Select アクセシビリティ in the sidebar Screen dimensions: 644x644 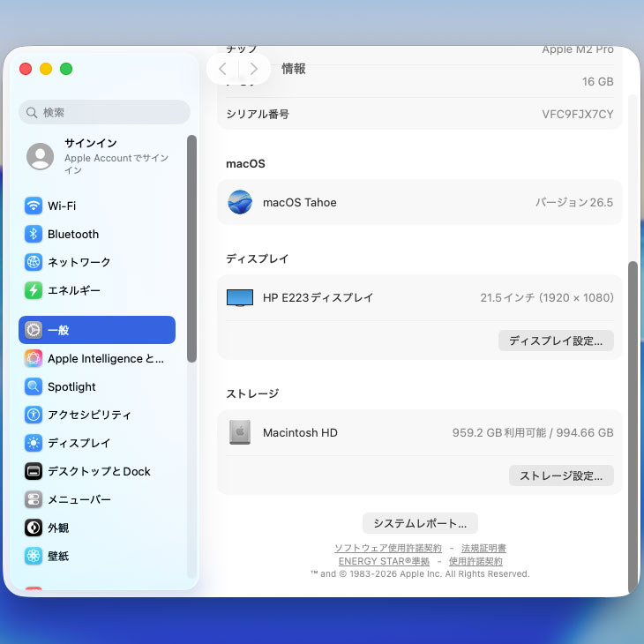(x=97, y=415)
